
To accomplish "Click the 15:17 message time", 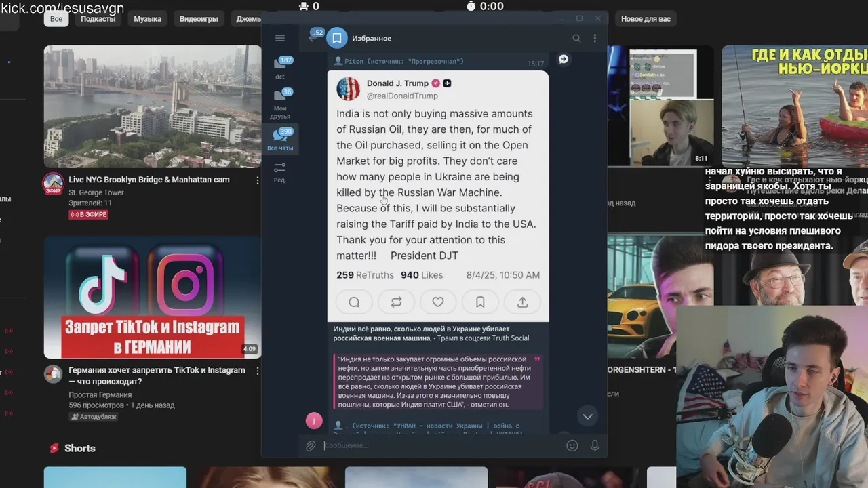I will pos(536,64).
